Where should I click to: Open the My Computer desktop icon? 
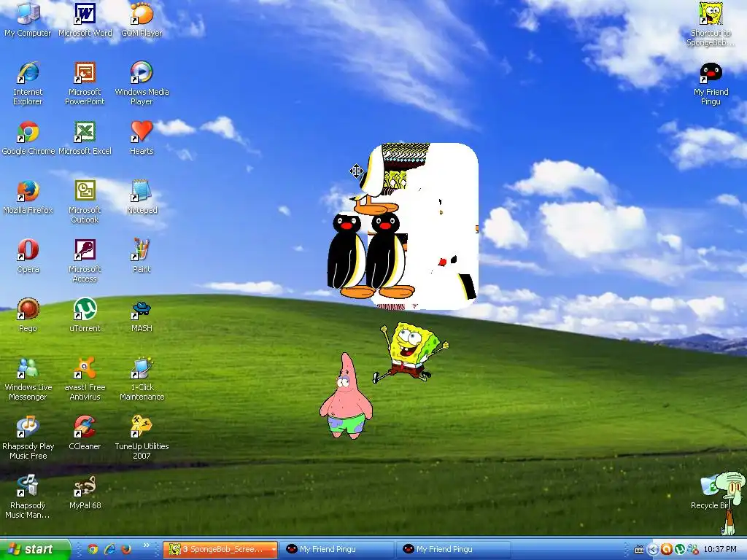click(28, 20)
